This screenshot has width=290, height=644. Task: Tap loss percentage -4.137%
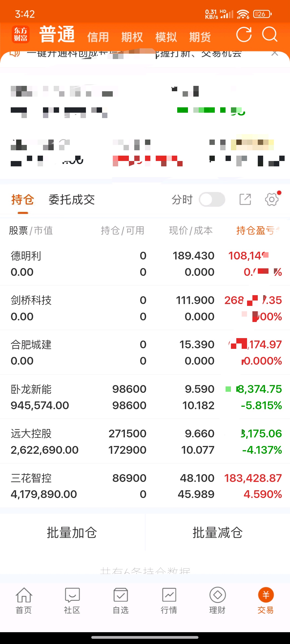click(x=262, y=450)
